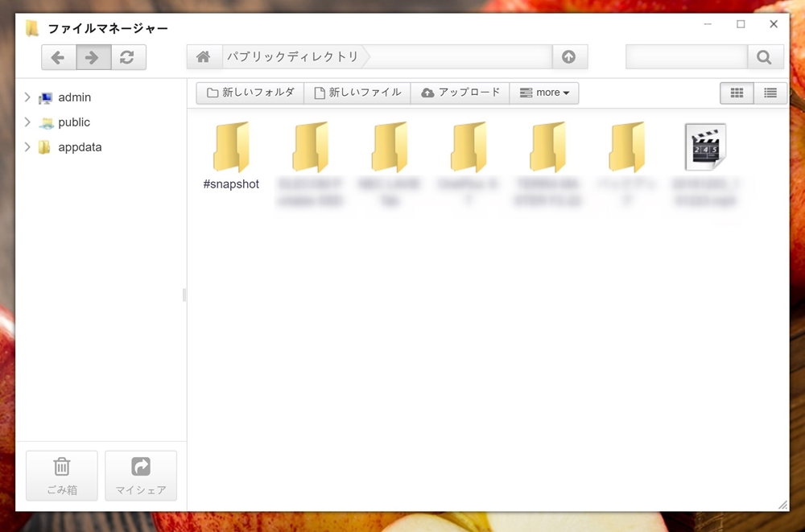Click the アップロード button
The image size is (805, 532).
[460, 93]
